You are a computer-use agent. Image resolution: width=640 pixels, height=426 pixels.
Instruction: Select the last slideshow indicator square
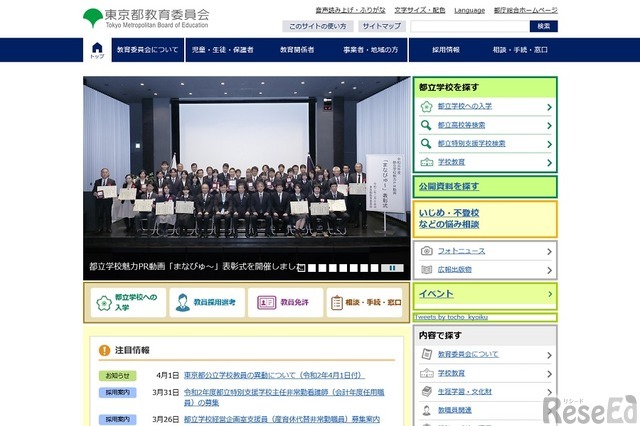(x=374, y=268)
